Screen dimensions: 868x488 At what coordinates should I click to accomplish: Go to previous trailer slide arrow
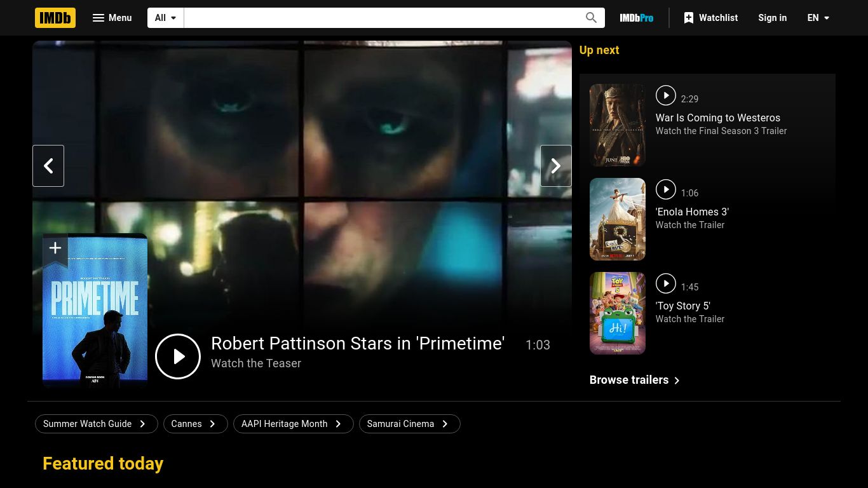pyautogui.click(x=48, y=166)
